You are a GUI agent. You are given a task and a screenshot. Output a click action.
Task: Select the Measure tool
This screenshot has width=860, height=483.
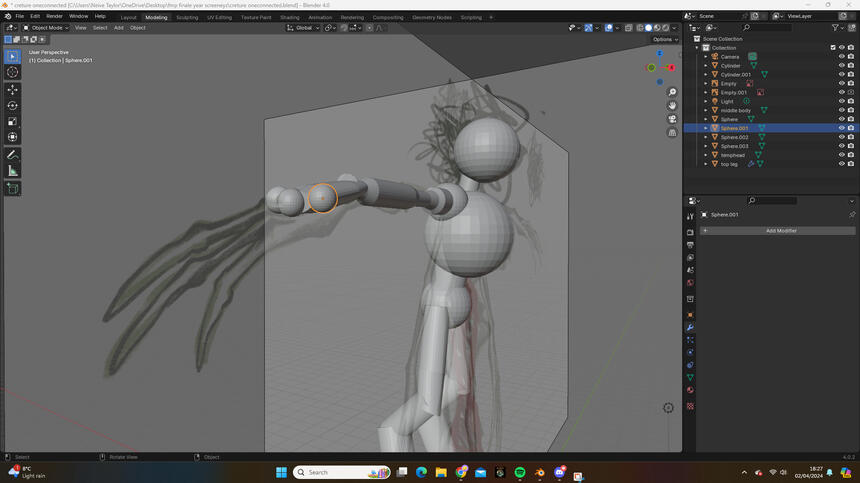(x=12, y=171)
